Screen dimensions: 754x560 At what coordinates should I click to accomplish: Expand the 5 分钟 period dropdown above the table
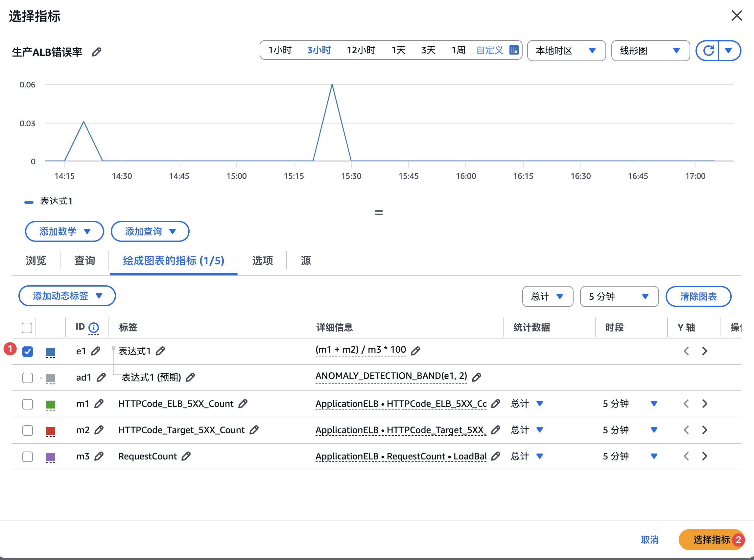[619, 297]
